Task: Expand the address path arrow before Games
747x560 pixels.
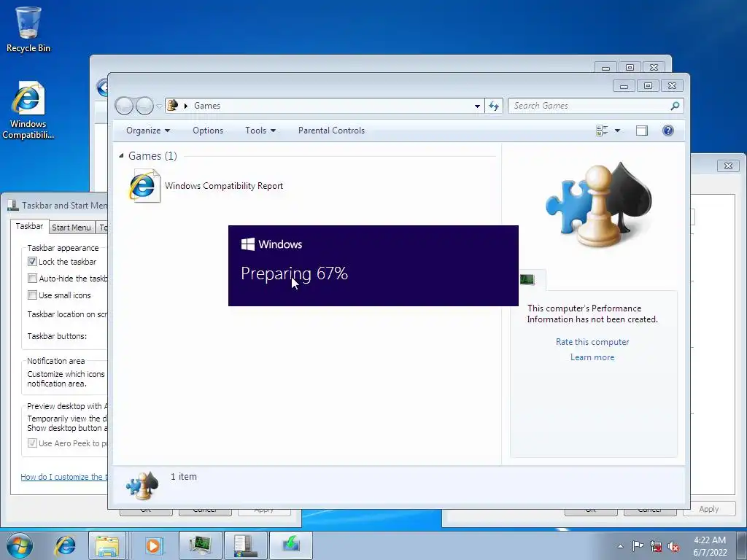Action: click(186, 106)
